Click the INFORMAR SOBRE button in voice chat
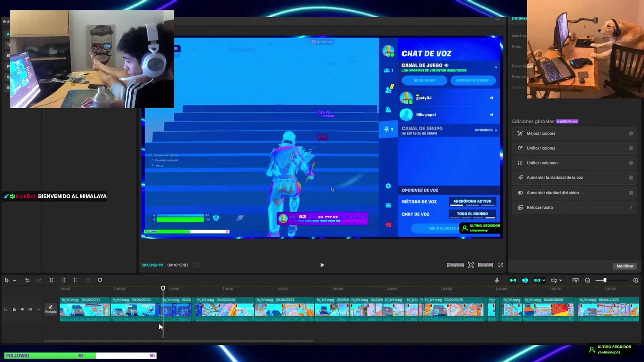The image size is (644, 362). pyautogui.click(x=473, y=80)
